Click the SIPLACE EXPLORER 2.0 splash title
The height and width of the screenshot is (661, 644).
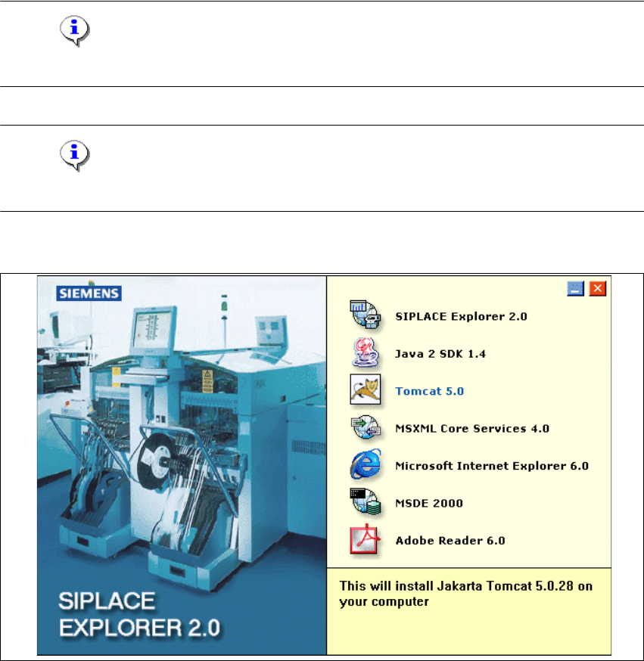(x=139, y=614)
